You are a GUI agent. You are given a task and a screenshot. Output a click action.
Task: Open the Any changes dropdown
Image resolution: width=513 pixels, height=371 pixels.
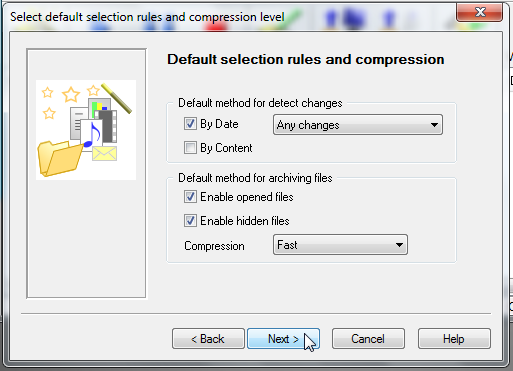358,125
